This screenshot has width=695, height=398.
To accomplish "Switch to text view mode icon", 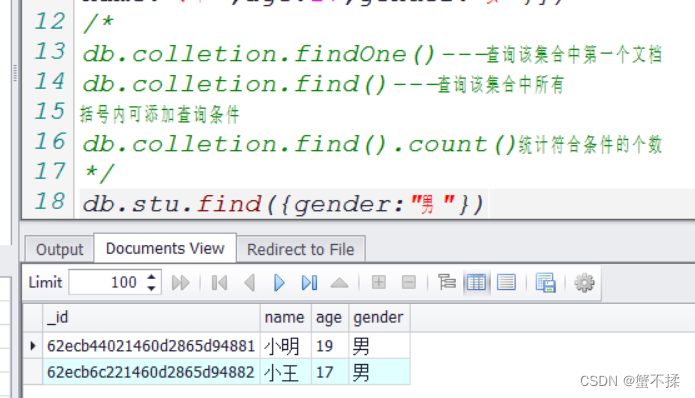I will pyautogui.click(x=506, y=282).
